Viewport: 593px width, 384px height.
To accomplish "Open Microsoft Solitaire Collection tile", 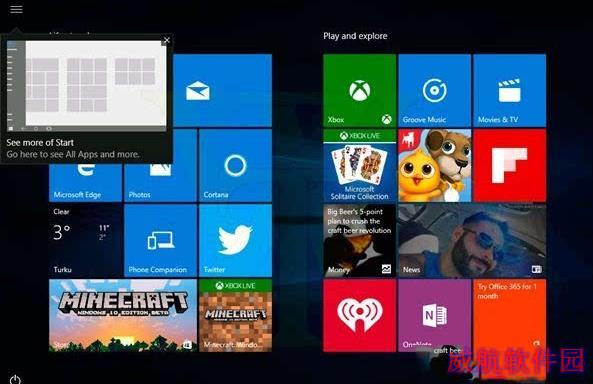I will pyautogui.click(x=359, y=165).
